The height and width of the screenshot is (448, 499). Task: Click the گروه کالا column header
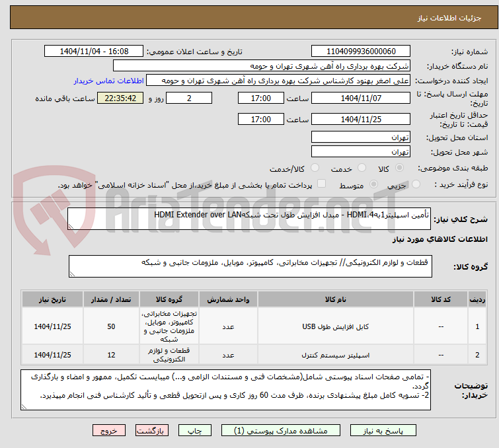(x=169, y=299)
